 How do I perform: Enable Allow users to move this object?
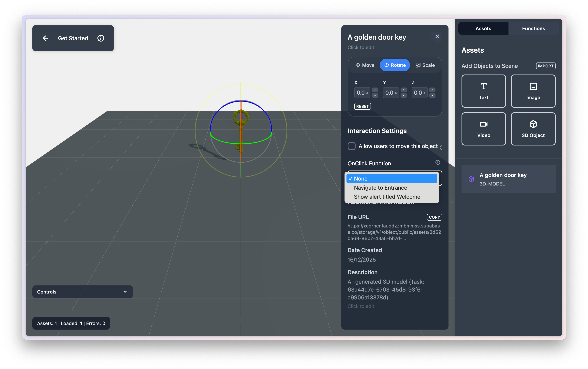[x=351, y=146]
